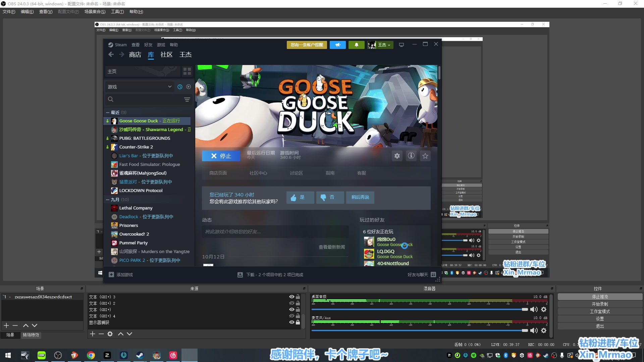Collapse 九月 group in Steam library
This screenshot has height=362, width=644.
click(x=108, y=200)
